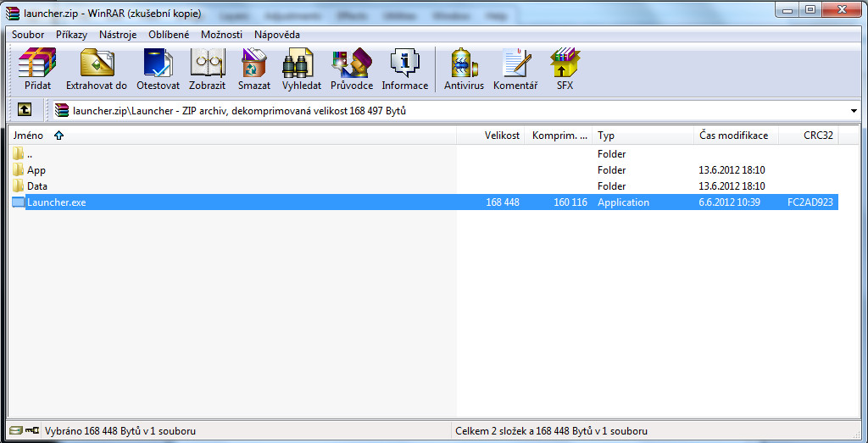Open the Příkazy menu

71,34
